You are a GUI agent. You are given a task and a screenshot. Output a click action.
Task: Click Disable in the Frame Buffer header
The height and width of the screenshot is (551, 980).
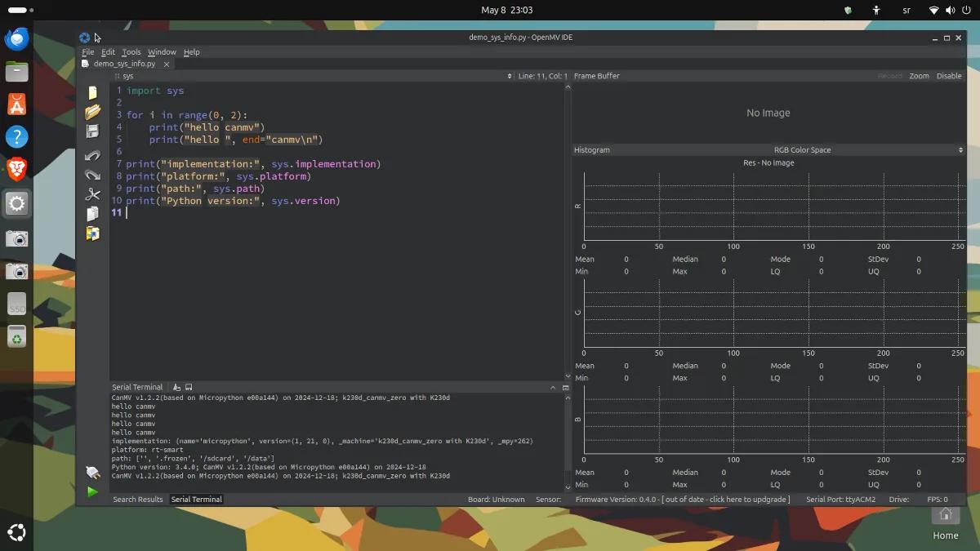[x=949, y=76]
